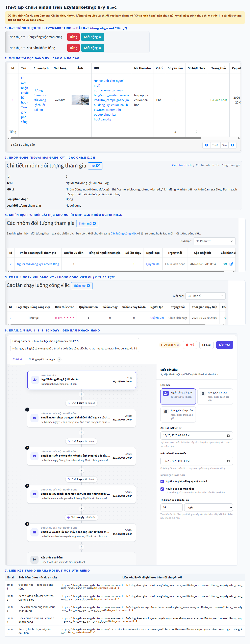Click the Kích hoạt button
This screenshot has height=644, width=250.
click(225, 345)
